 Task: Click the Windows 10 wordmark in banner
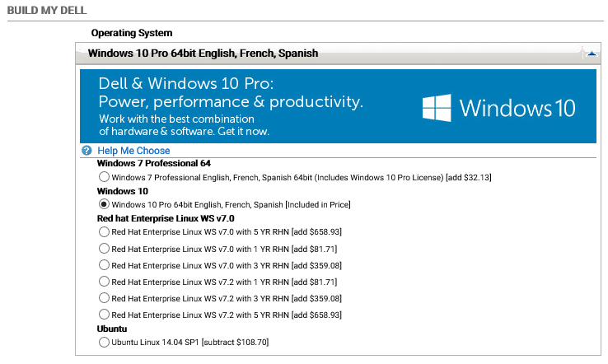coord(517,109)
